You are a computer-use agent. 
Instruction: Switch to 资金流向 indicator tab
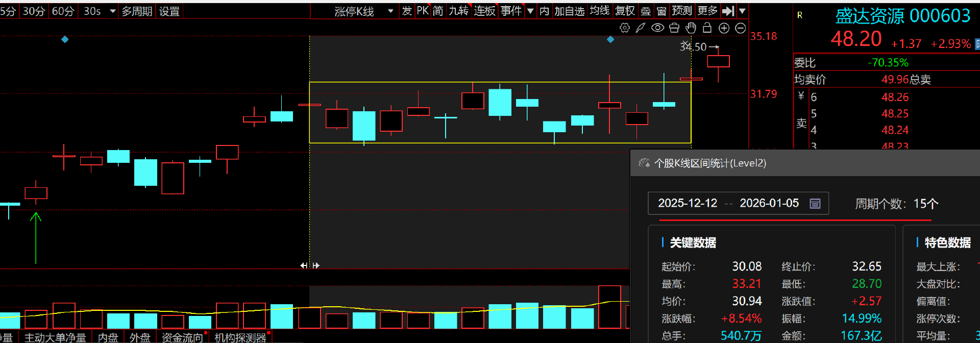tap(182, 337)
